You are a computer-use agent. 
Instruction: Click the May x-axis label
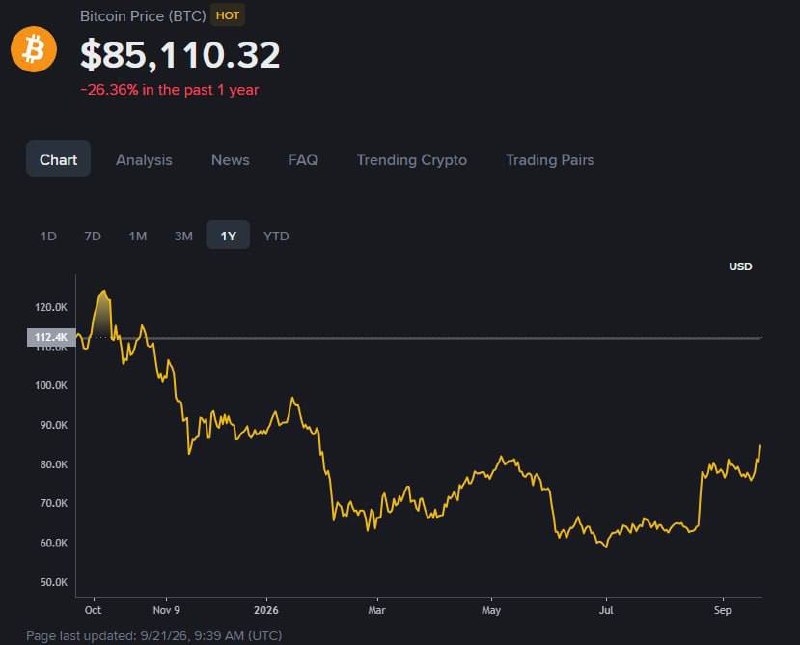491,610
